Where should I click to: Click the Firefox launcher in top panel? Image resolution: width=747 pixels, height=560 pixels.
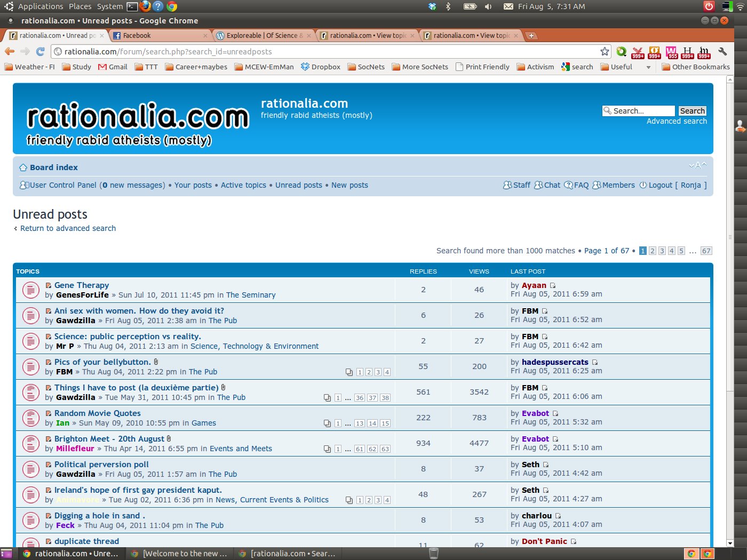click(x=145, y=6)
